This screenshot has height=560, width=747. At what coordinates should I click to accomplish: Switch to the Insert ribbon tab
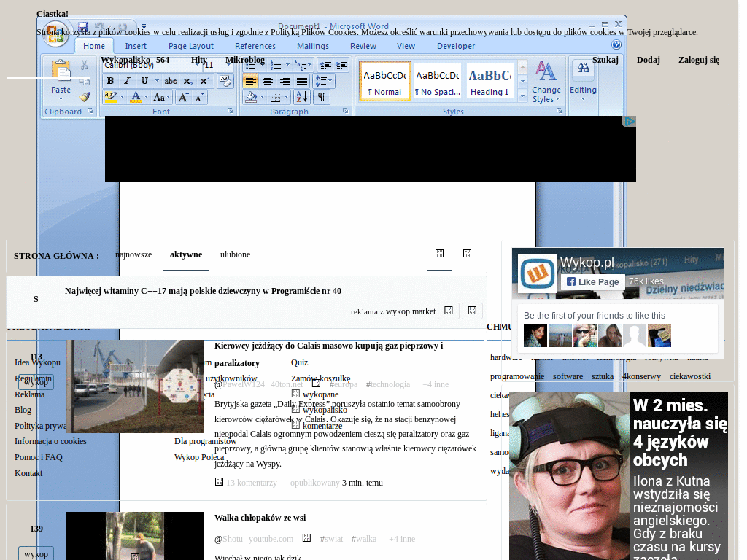(x=136, y=46)
